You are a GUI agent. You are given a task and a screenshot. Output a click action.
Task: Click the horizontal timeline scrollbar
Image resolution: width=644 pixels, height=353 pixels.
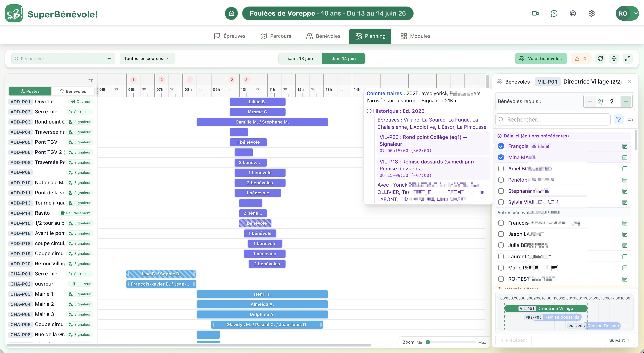coord(189,345)
